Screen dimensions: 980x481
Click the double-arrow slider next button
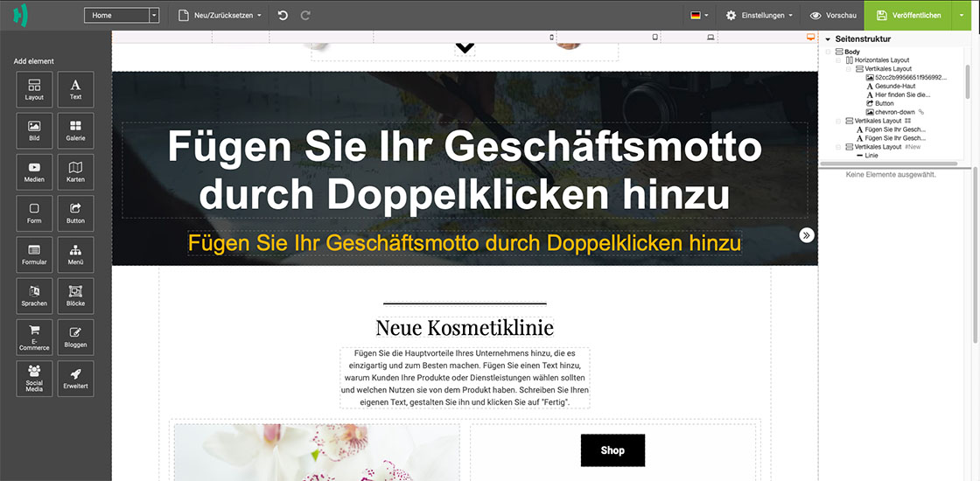coord(807,235)
